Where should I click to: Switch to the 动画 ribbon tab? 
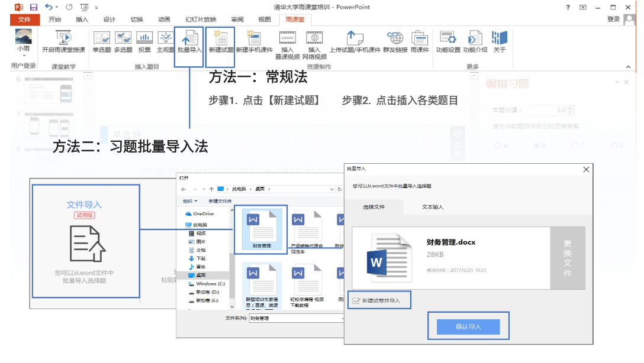pos(164,20)
